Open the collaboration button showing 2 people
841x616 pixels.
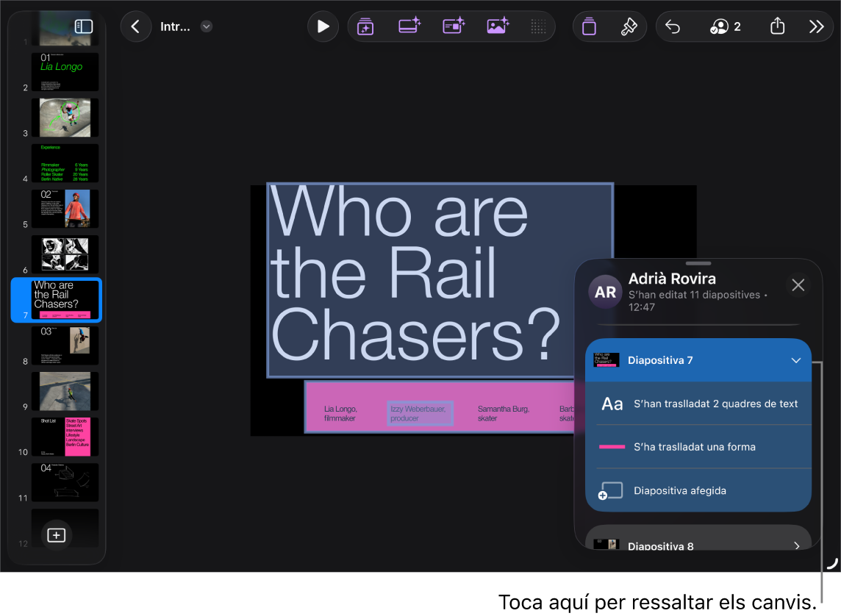[x=725, y=26]
